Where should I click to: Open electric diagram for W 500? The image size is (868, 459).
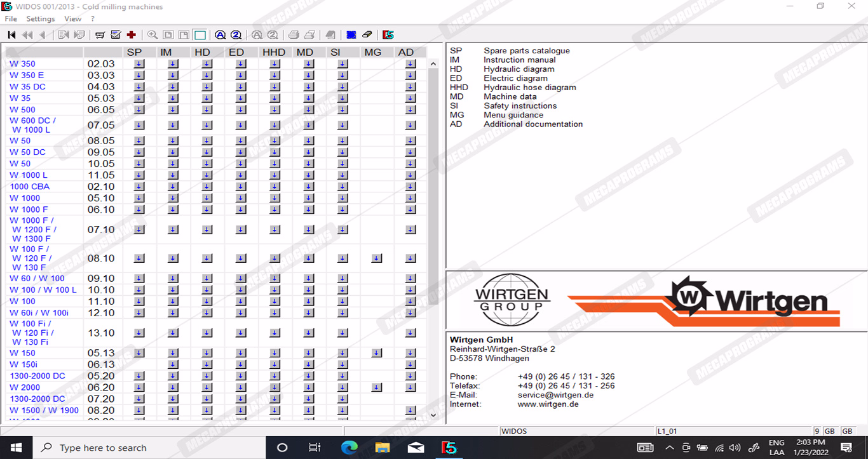coord(241,110)
